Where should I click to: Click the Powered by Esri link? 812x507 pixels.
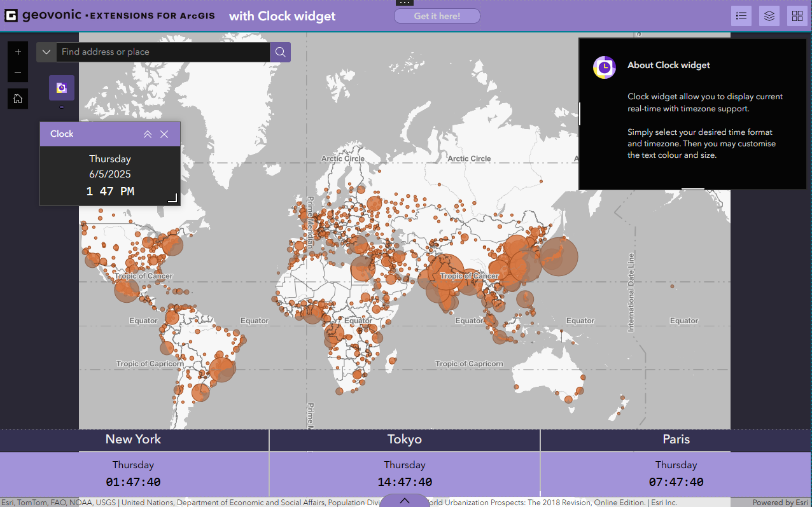(780, 503)
